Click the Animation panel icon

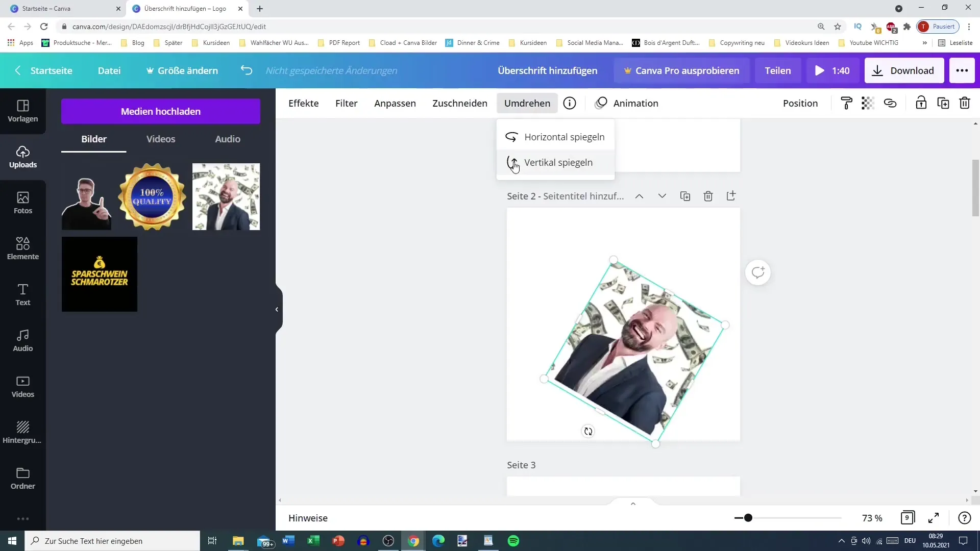pyautogui.click(x=602, y=103)
